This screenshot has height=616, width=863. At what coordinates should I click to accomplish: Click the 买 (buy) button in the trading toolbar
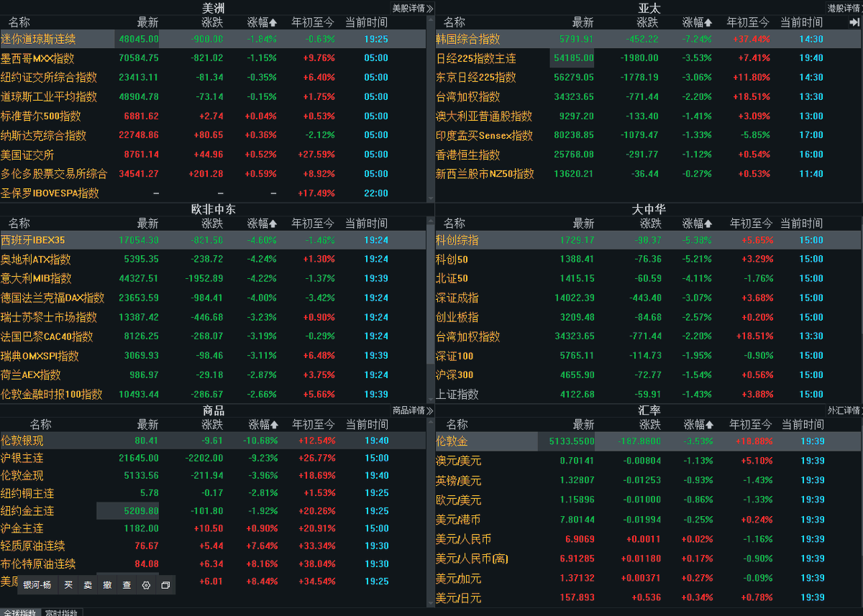[68, 585]
